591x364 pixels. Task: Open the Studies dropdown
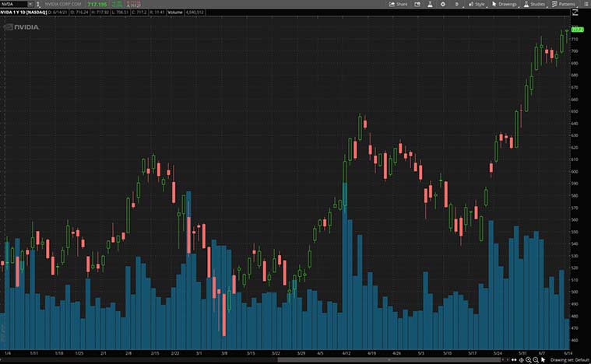click(534, 4)
